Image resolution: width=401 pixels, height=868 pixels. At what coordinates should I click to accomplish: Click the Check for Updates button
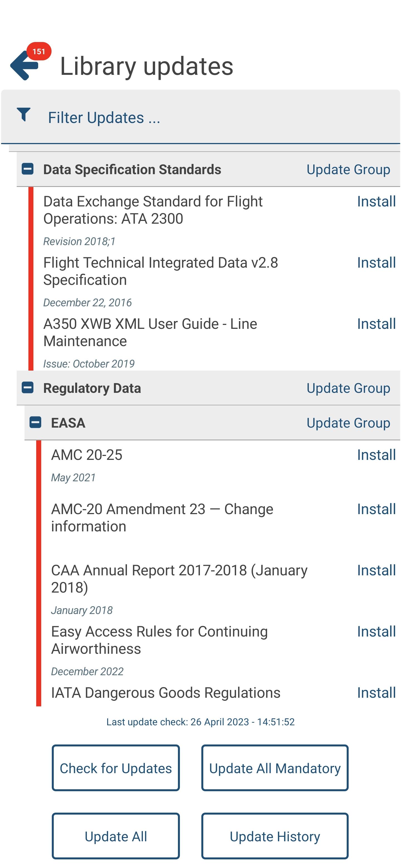(x=116, y=768)
